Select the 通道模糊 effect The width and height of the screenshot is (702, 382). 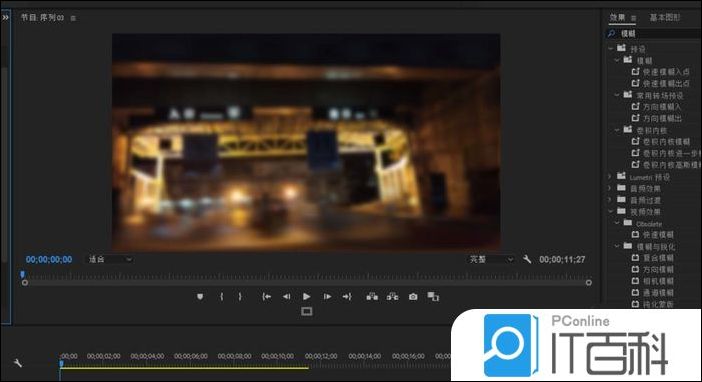coord(658,293)
